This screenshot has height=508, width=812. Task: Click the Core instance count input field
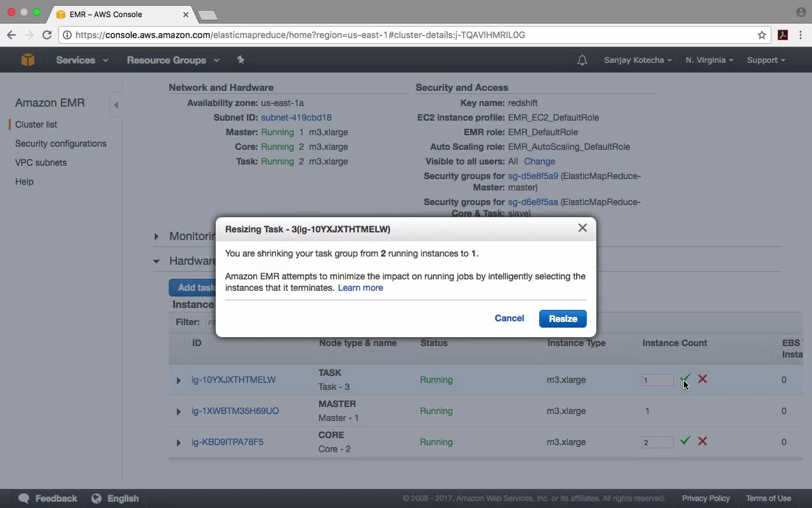[657, 443]
